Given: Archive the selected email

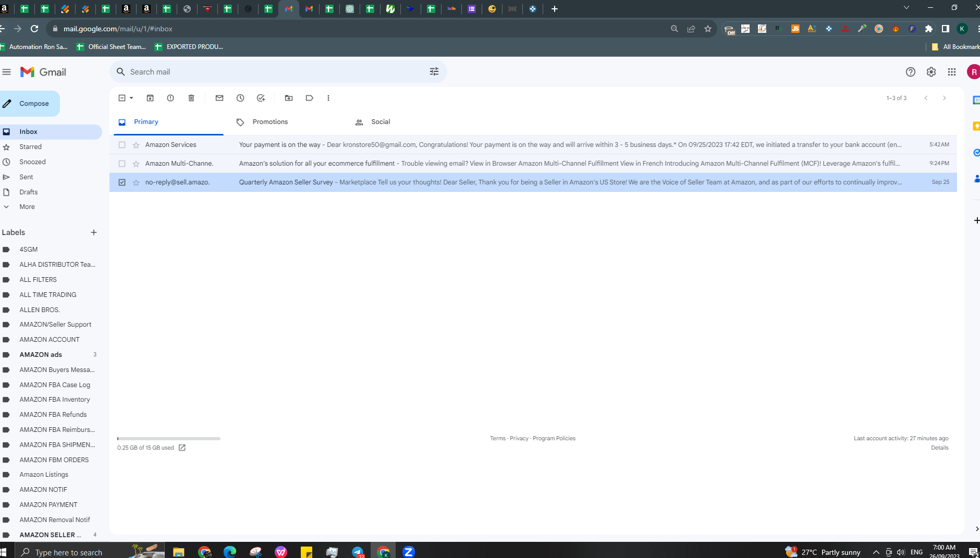Looking at the screenshot, I should tap(150, 98).
